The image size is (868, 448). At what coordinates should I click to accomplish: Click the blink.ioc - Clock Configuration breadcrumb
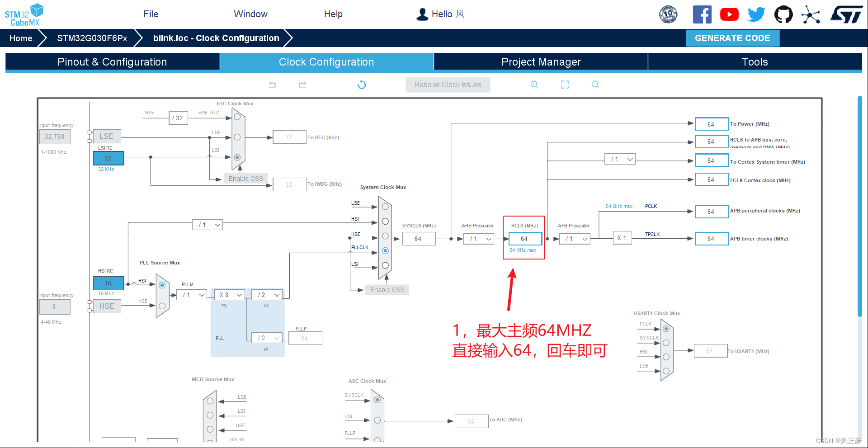pos(216,38)
